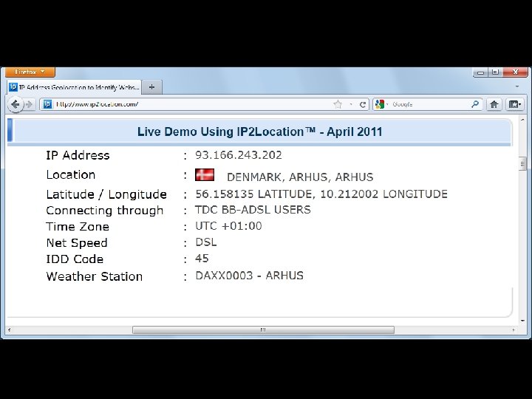This screenshot has height=399, width=532.
Task: Select the IP Address Geolocation tab
Action: tap(74, 87)
